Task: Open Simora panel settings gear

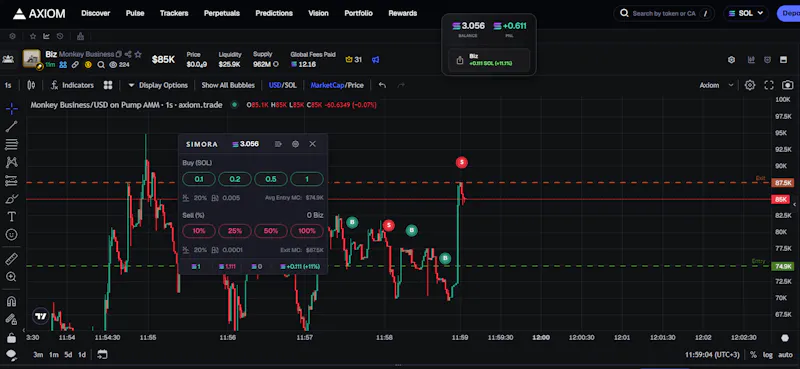Action: pyautogui.click(x=295, y=144)
